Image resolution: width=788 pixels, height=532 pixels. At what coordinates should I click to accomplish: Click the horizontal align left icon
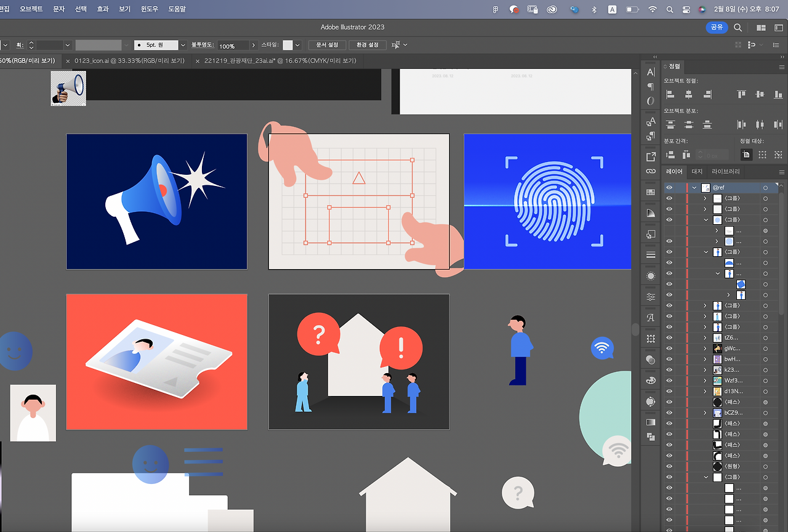coord(670,94)
